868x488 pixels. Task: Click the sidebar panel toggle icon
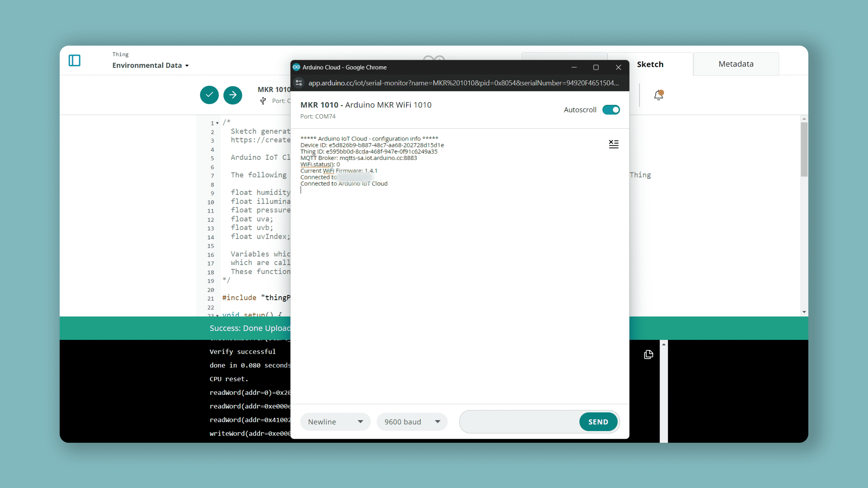tap(74, 61)
